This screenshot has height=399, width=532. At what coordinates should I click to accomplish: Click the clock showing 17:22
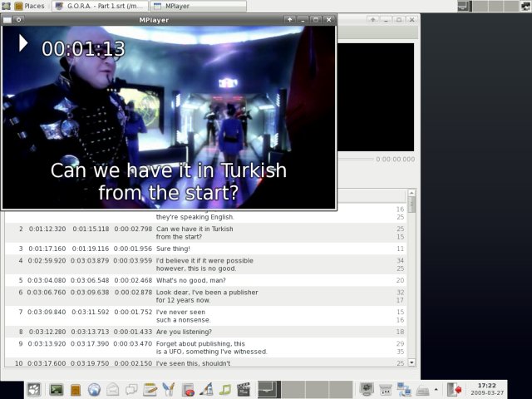(487, 389)
